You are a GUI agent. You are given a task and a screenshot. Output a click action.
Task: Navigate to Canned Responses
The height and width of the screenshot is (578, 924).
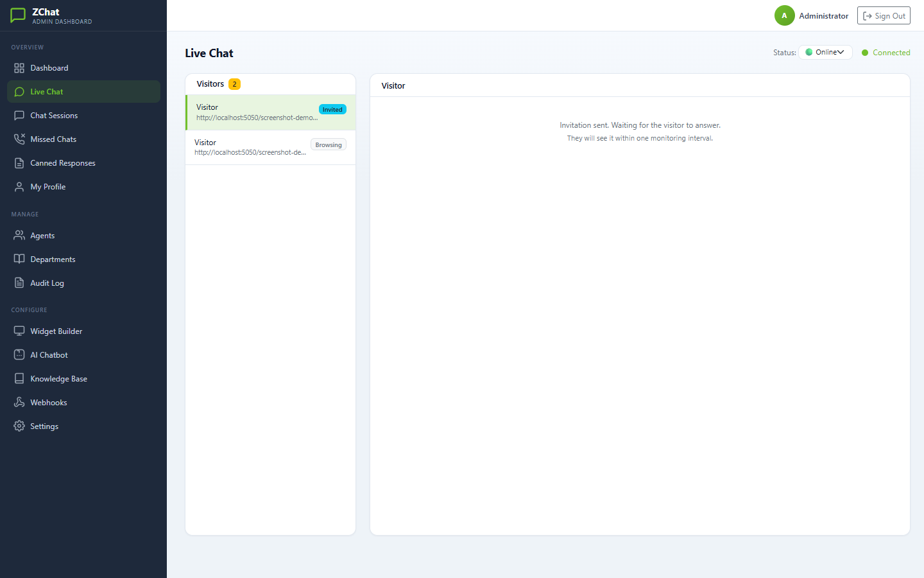(x=83, y=163)
